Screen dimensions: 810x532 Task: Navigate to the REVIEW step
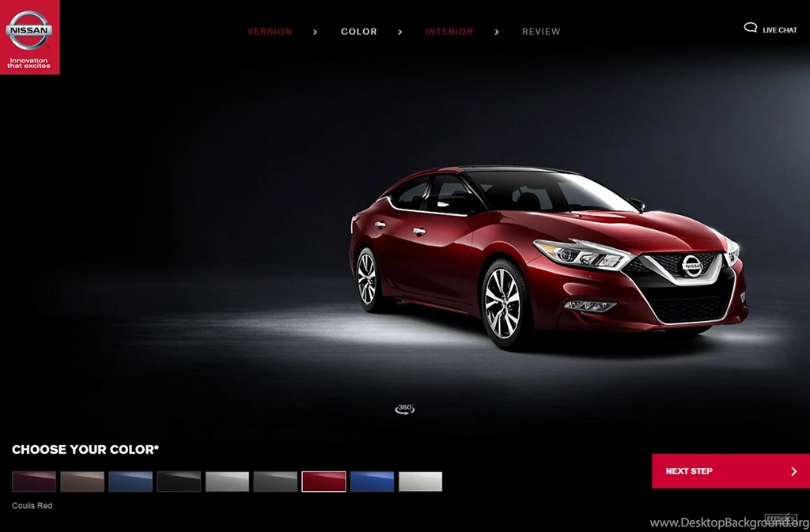(541, 32)
